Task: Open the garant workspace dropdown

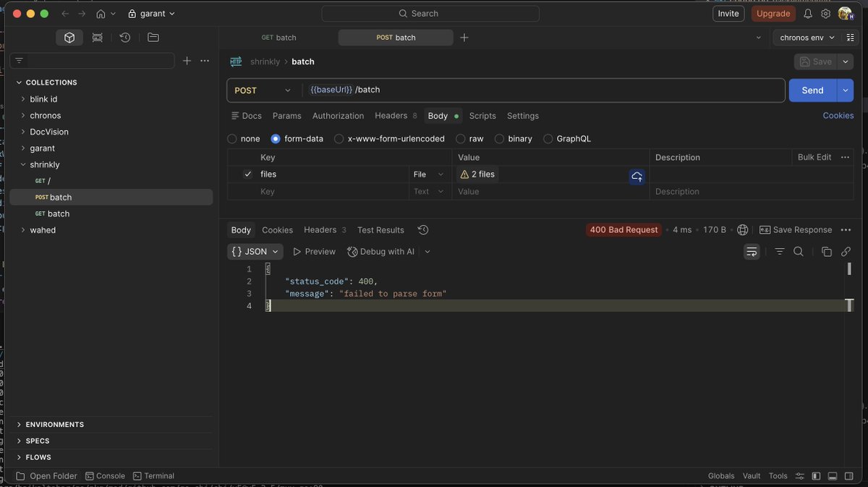Action: point(151,14)
